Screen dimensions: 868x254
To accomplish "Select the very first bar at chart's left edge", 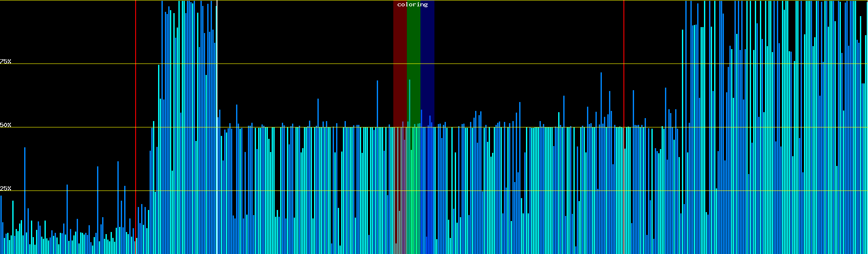I will pyautogui.click(x=1, y=224).
